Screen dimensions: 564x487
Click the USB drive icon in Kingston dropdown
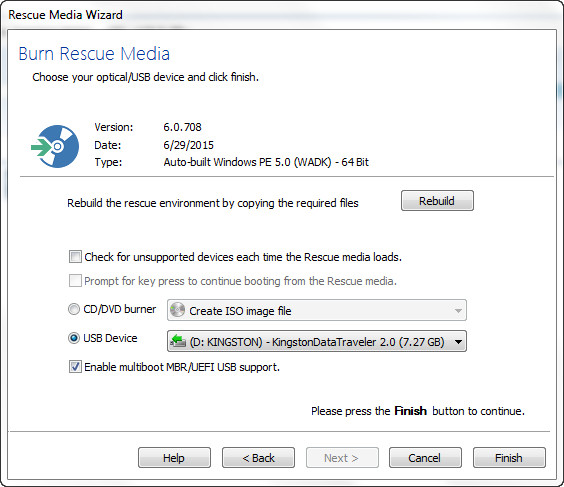(178, 341)
